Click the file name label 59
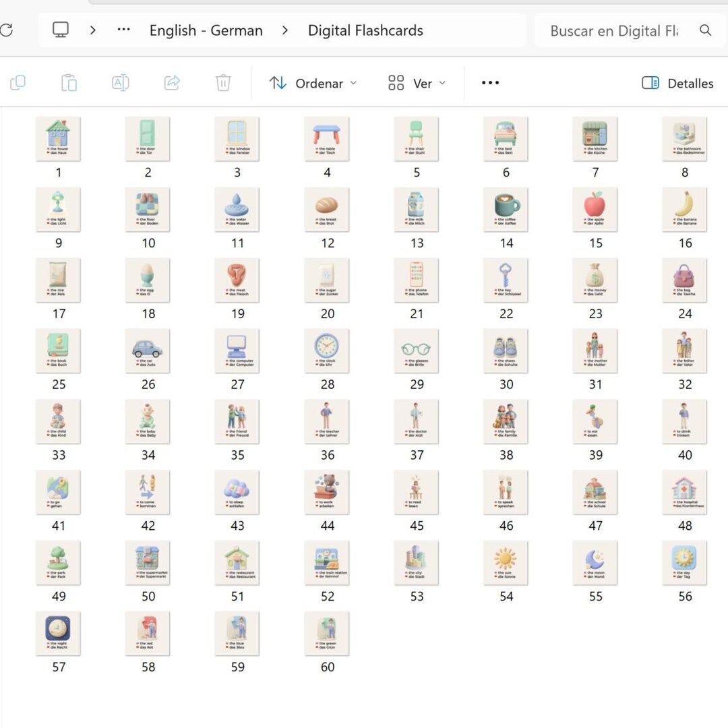The height and width of the screenshot is (728, 728). click(x=238, y=667)
